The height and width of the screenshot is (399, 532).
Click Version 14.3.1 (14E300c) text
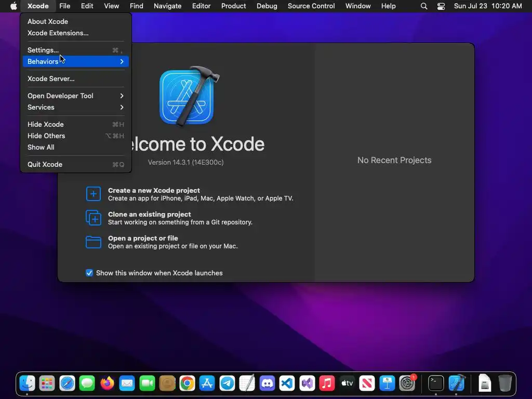coord(185,163)
